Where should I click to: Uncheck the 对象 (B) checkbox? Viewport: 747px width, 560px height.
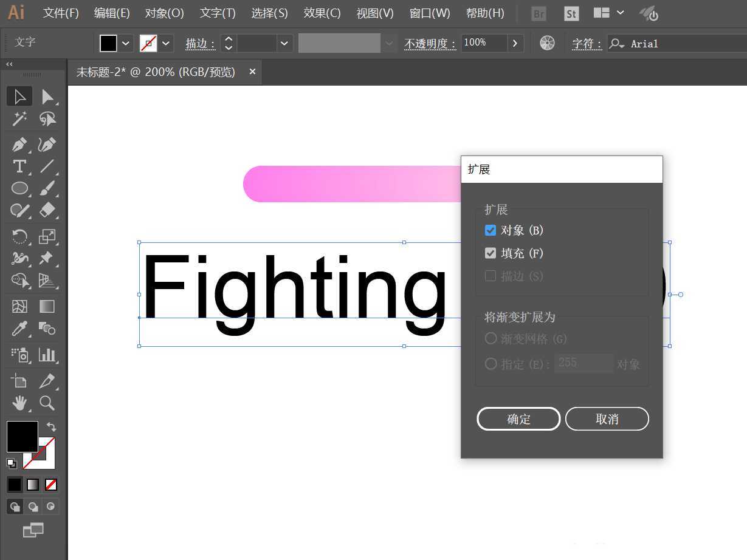[x=491, y=230]
